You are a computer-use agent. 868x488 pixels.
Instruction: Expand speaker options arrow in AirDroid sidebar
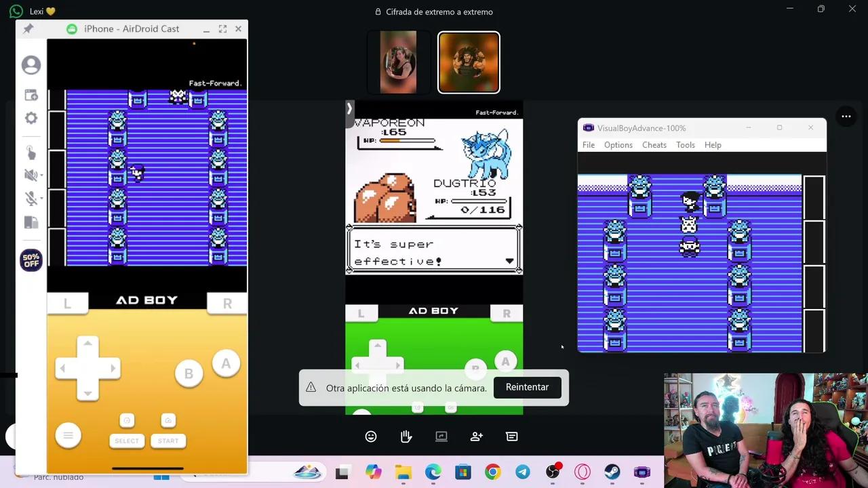pos(41,176)
